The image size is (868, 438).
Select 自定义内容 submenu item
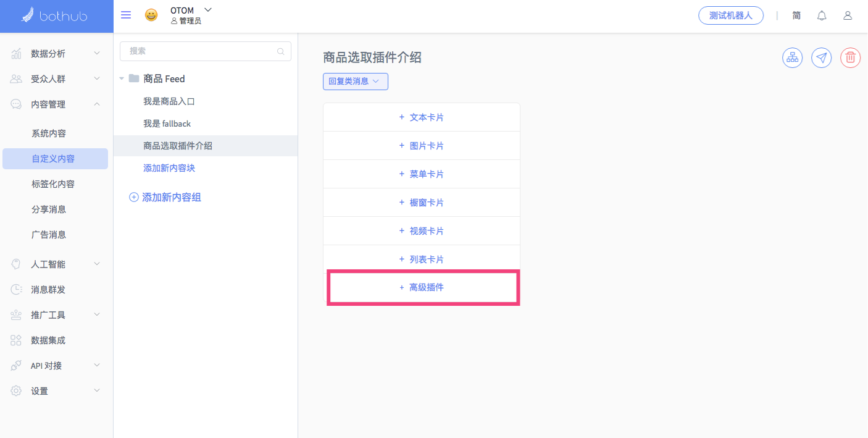[55, 159]
